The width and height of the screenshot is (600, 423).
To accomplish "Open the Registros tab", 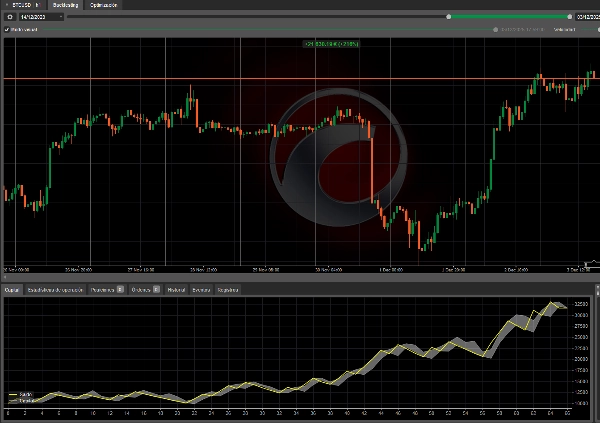I will (228, 289).
